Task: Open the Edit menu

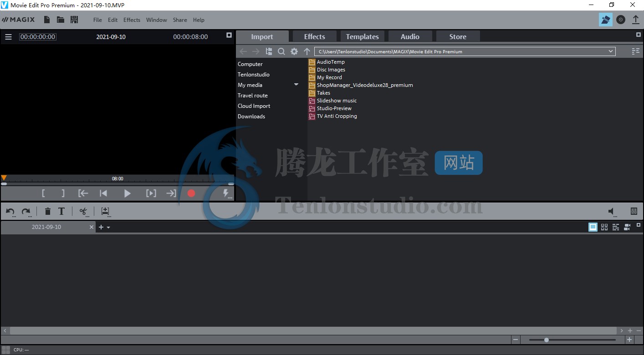Action: [112, 20]
